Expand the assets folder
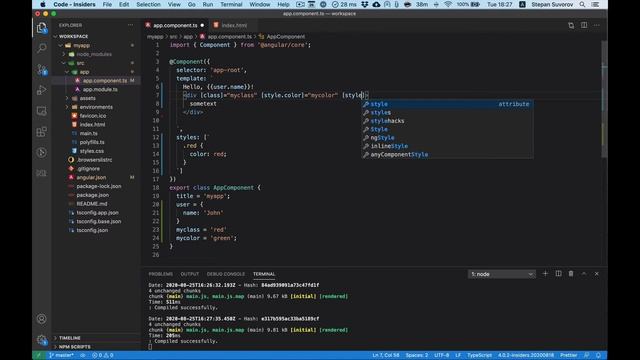 click(x=96, y=98)
